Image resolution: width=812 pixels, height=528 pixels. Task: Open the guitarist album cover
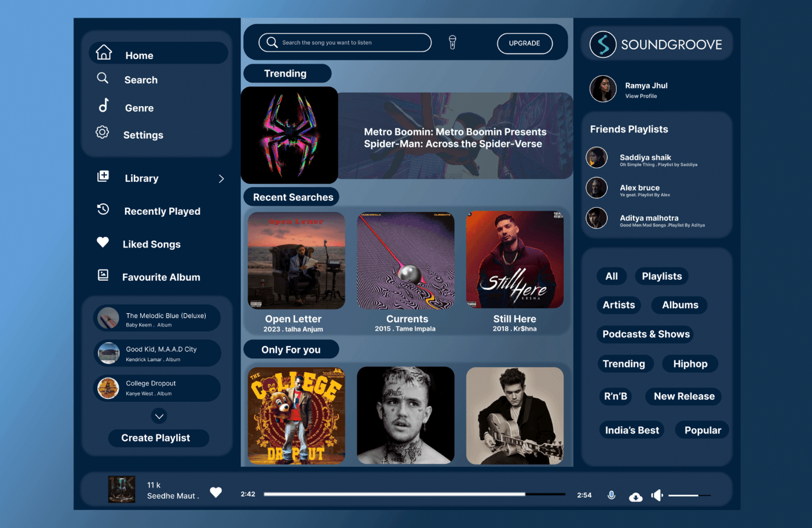(515, 416)
